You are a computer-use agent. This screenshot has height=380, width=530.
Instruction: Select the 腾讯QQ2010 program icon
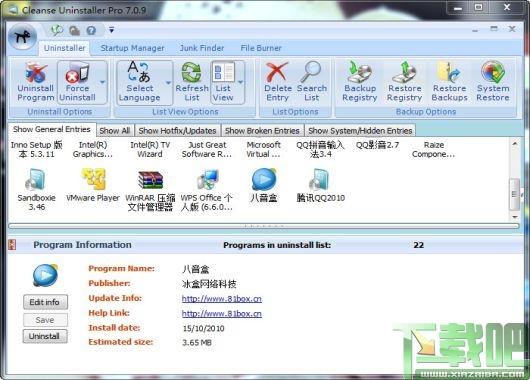pos(319,179)
